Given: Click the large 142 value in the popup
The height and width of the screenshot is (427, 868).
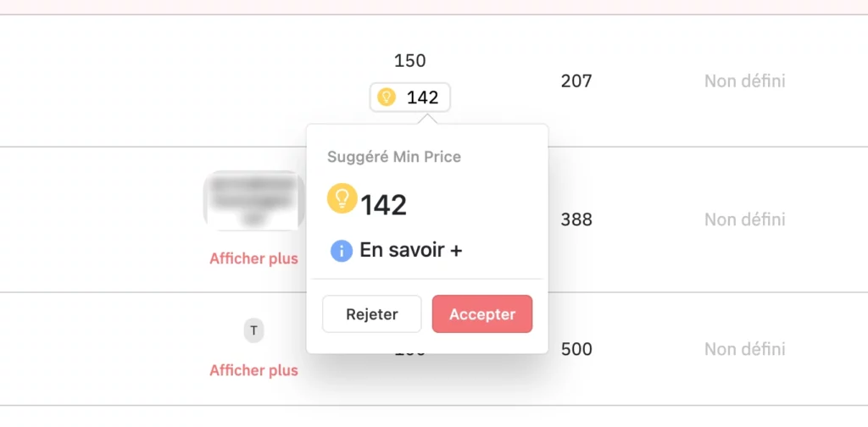Looking at the screenshot, I should tap(384, 205).
